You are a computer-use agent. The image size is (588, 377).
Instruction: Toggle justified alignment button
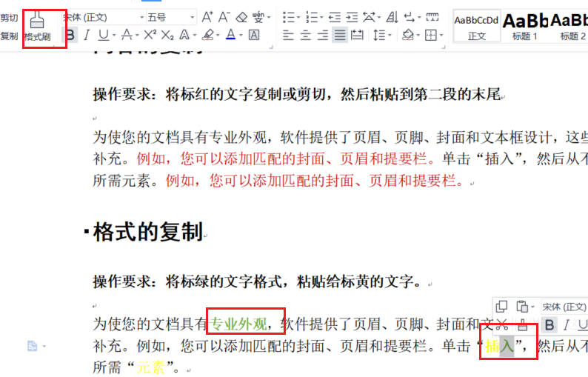click(x=339, y=35)
